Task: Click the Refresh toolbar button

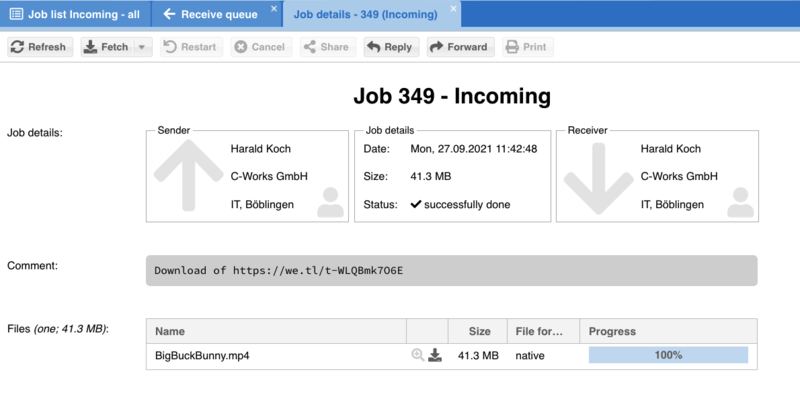Action: pyautogui.click(x=40, y=47)
